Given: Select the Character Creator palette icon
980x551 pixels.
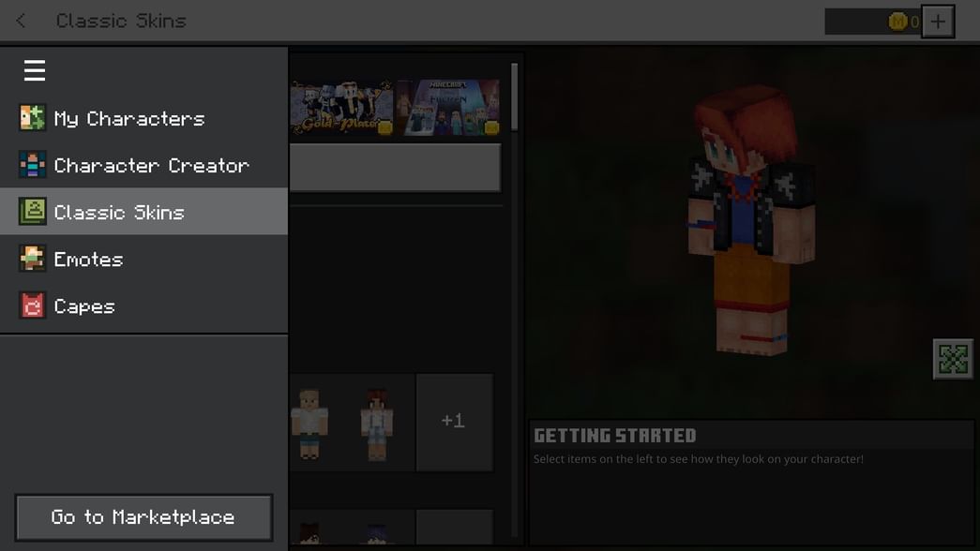Looking at the screenshot, I should (x=32, y=165).
